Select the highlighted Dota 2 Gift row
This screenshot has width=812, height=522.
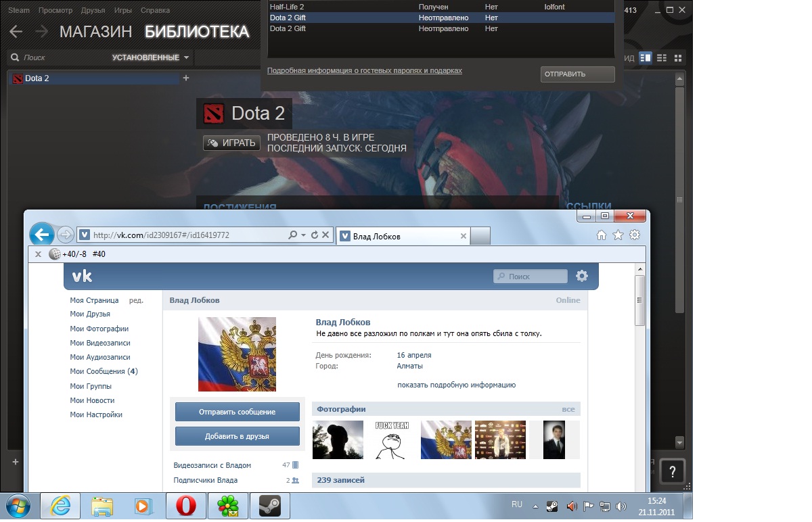(x=441, y=18)
